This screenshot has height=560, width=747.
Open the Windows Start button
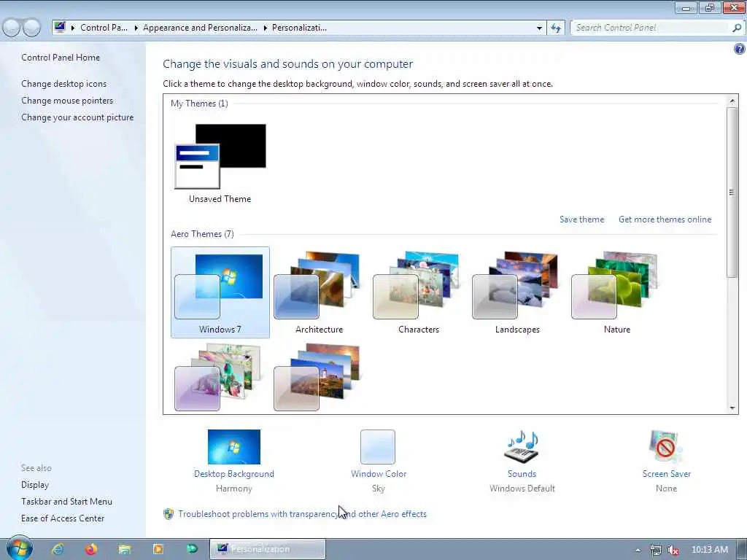point(18,548)
